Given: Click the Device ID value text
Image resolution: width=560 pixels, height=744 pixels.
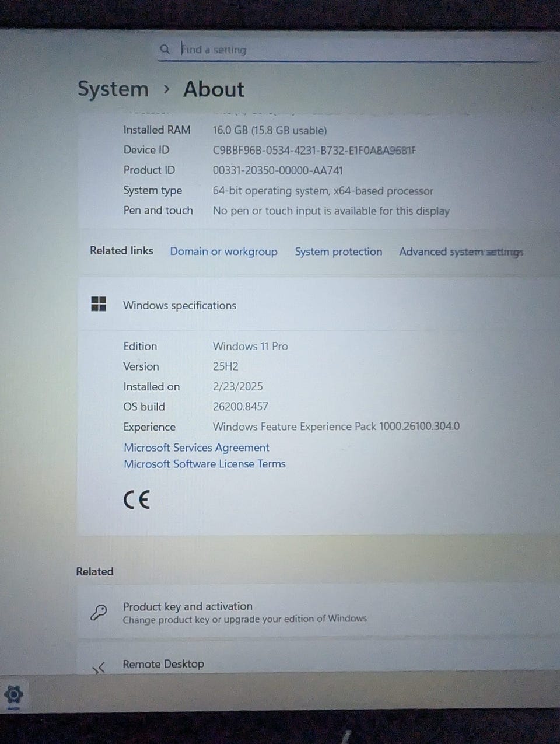Looking at the screenshot, I should click(x=314, y=150).
